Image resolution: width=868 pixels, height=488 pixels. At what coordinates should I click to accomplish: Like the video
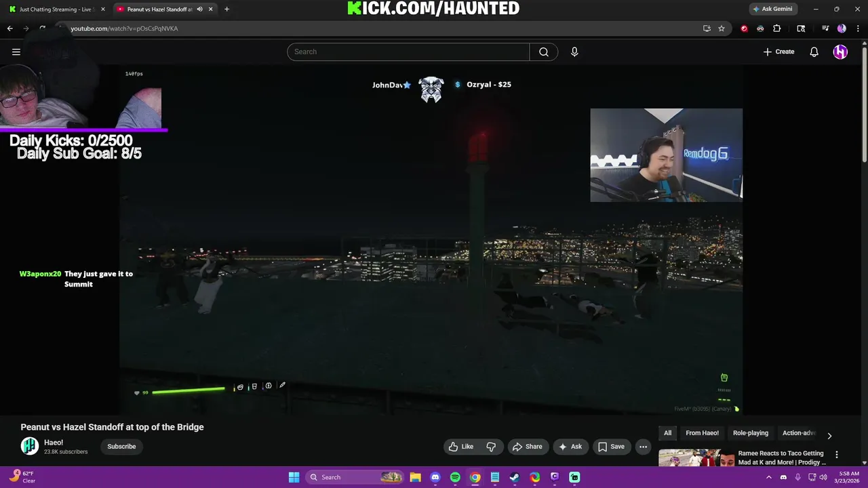point(460,447)
